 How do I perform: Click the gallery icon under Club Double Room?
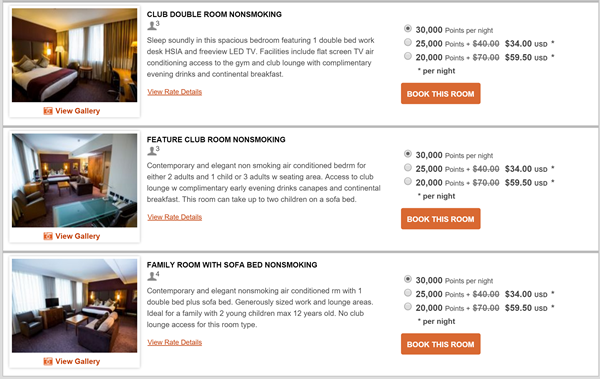48,111
